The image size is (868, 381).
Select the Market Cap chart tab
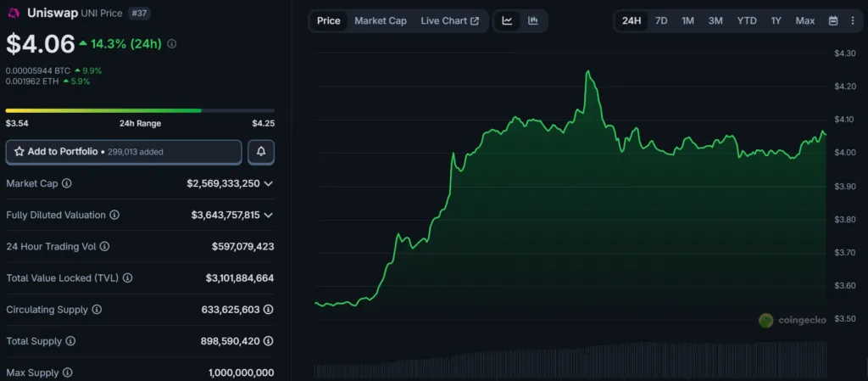click(x=381, y=21)
